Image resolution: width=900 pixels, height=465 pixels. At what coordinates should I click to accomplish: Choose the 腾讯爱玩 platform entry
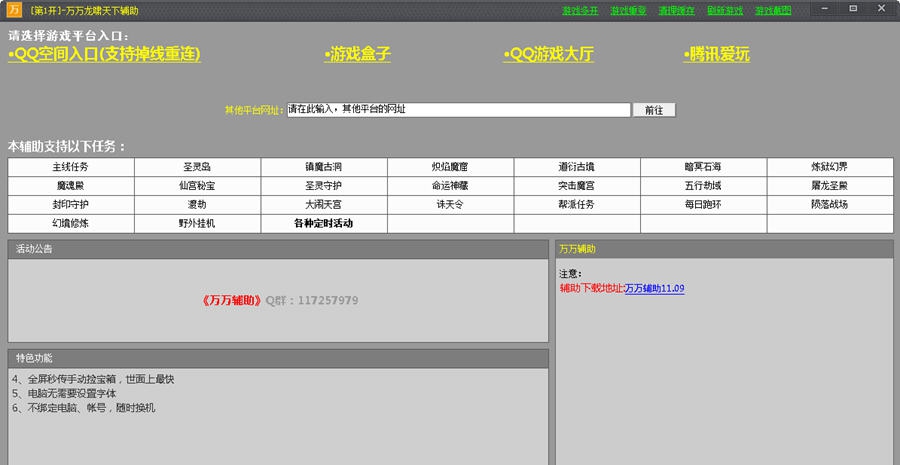pos(717,54)
